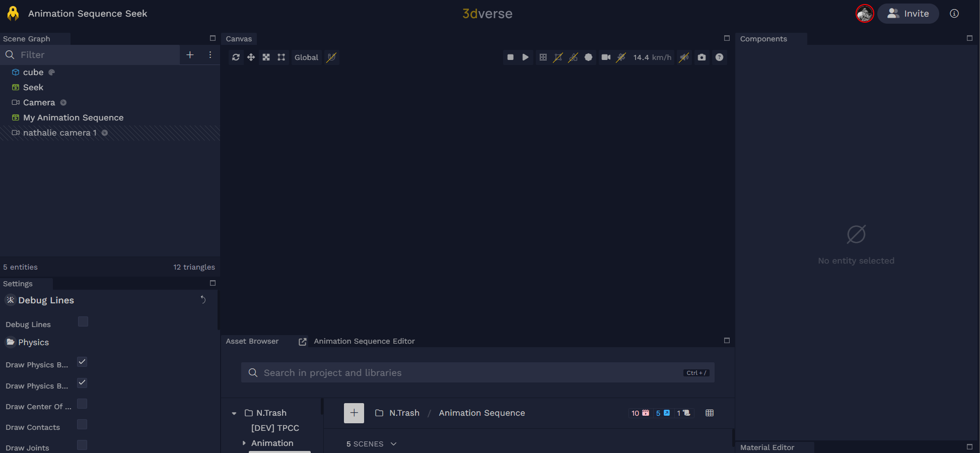Enable the Draw Contacts checkbox
This screenshot has width=980, height=453.
tap(82, 424)
